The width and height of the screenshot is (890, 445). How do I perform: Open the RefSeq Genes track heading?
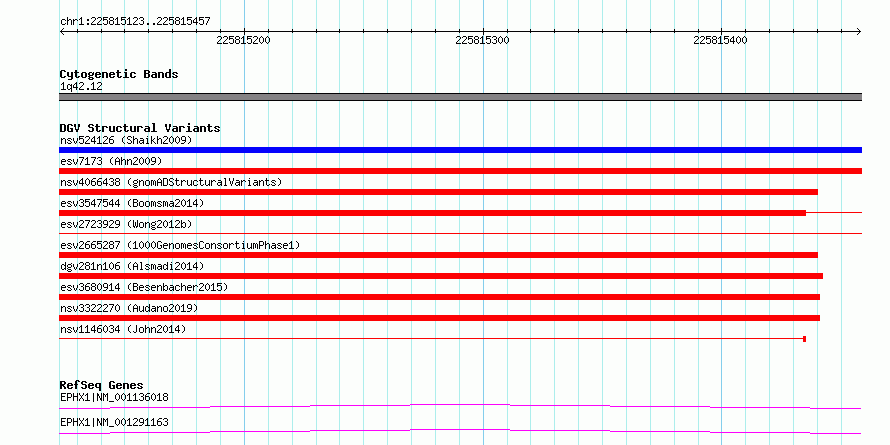[101, 385]
